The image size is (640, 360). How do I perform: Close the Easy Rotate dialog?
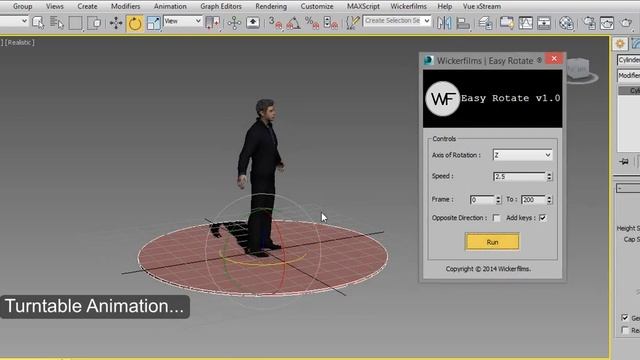(554, 59)
